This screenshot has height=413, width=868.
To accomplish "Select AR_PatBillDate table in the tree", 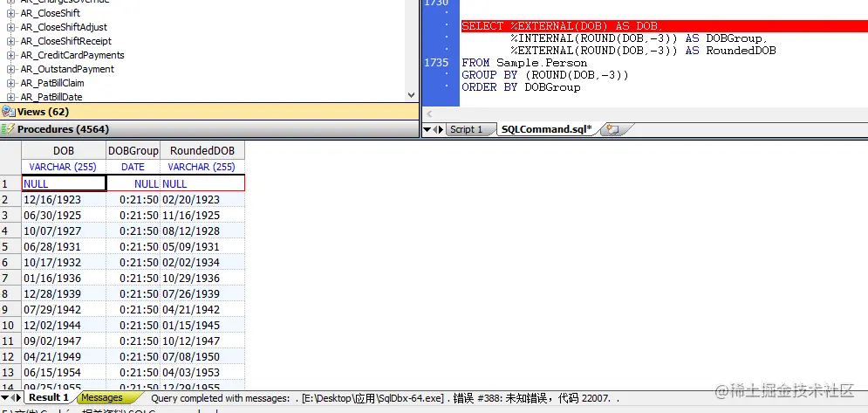I will [x=51, y=97].
